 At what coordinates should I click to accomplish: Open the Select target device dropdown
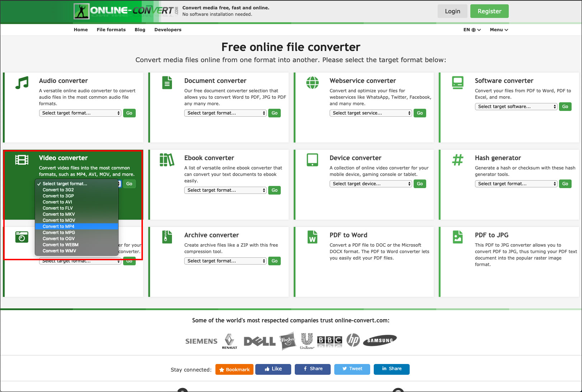(x=370, y=184)
